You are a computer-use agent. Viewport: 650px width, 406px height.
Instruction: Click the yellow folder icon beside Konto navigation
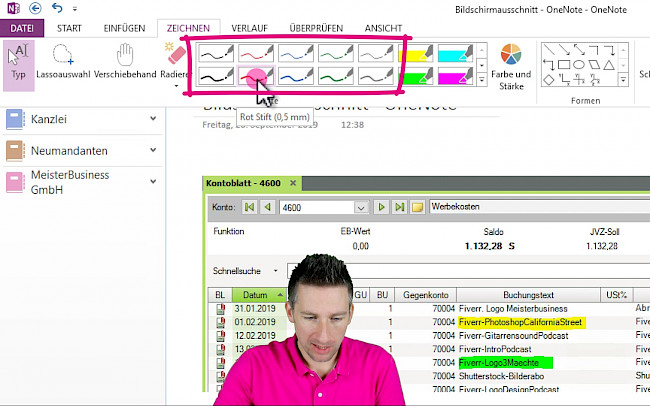click(x=417, y=207)
